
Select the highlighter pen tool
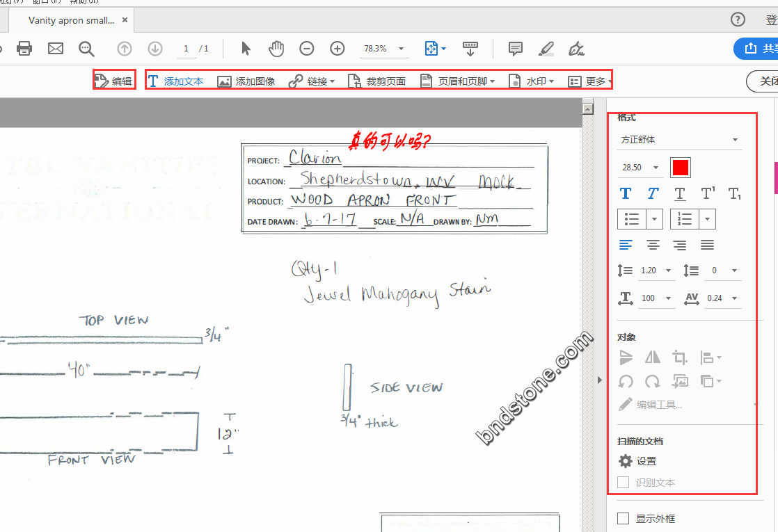546,49
